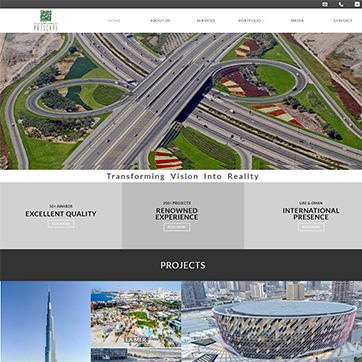Click Read More under Excellent Quality

(61, 224)
